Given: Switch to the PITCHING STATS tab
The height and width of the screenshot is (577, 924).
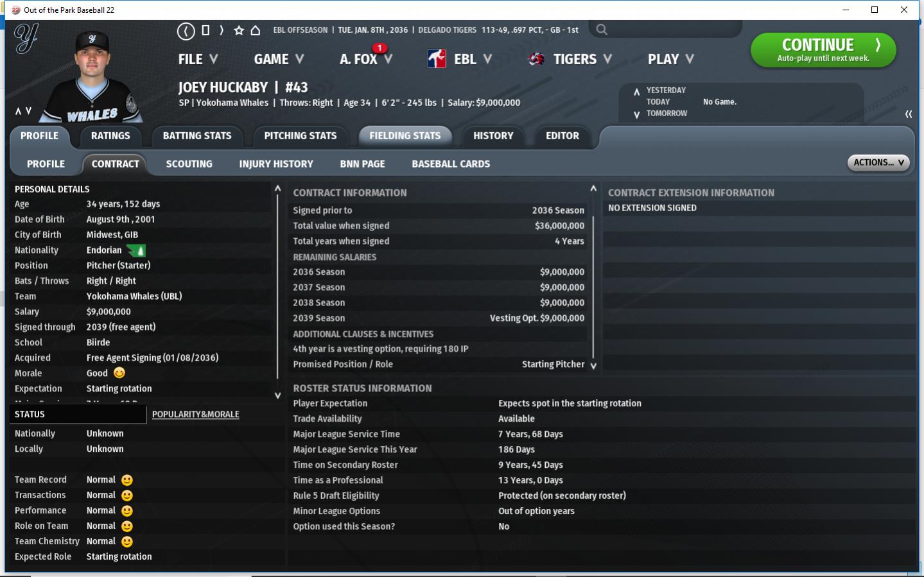Looking at the screenshot, I should 300,136.
